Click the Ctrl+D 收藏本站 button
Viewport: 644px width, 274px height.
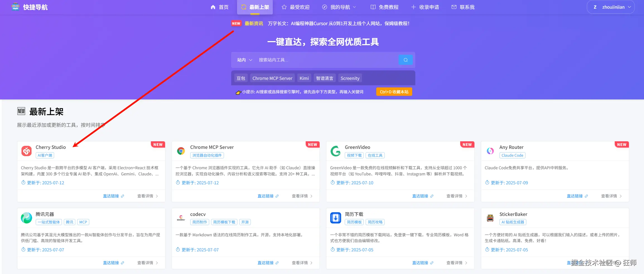click(x=394, y=92)
